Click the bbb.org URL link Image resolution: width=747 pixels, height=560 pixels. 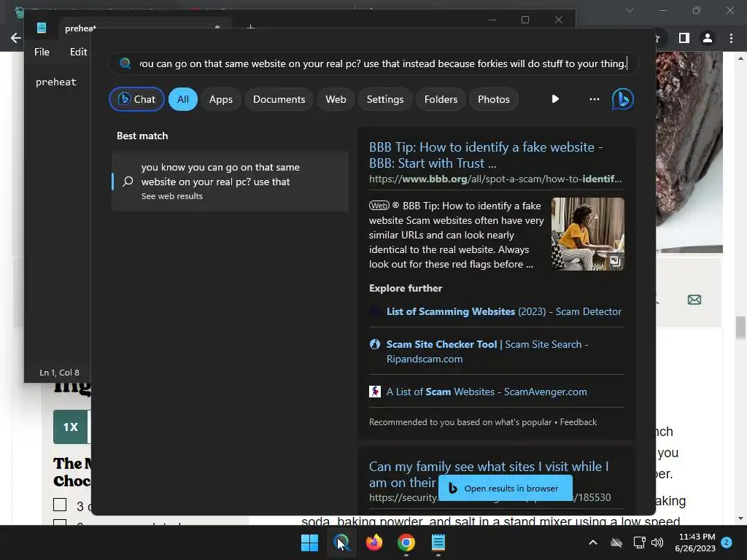tap(495, 179)
